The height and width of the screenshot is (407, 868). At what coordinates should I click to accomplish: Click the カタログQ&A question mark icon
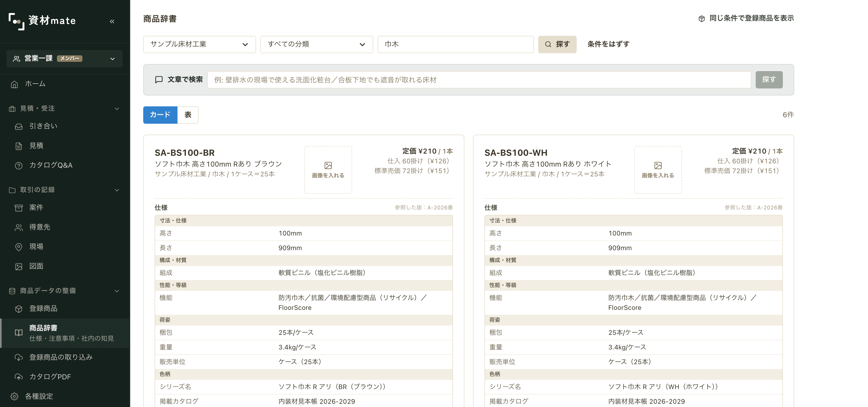tap(19, 166)
